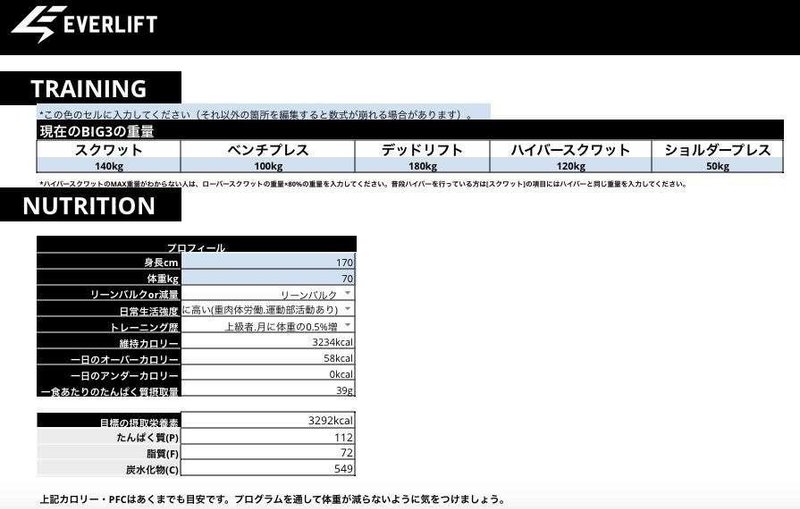
Task: Click the ハイバースクワット MAX footnote text
Action: tap(363, 184)
